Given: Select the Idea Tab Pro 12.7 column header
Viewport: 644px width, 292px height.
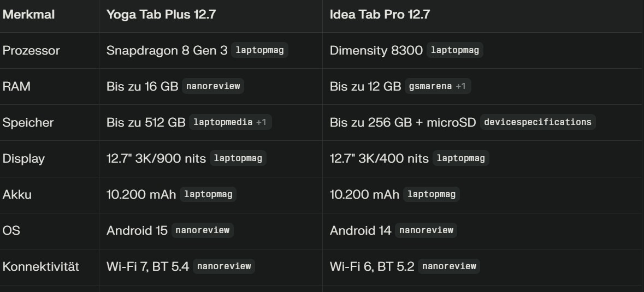Looking at the screenshot, I should pos(380,15).
